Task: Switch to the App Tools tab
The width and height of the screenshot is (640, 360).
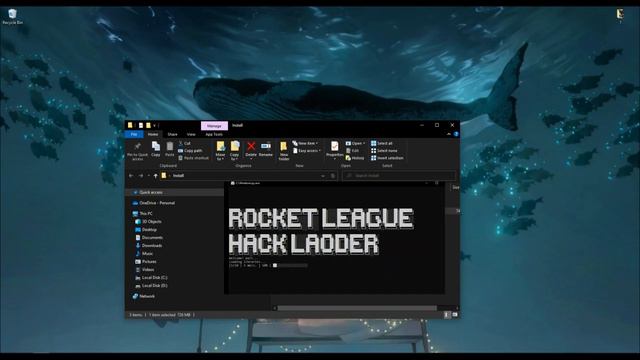Action: 214,134
